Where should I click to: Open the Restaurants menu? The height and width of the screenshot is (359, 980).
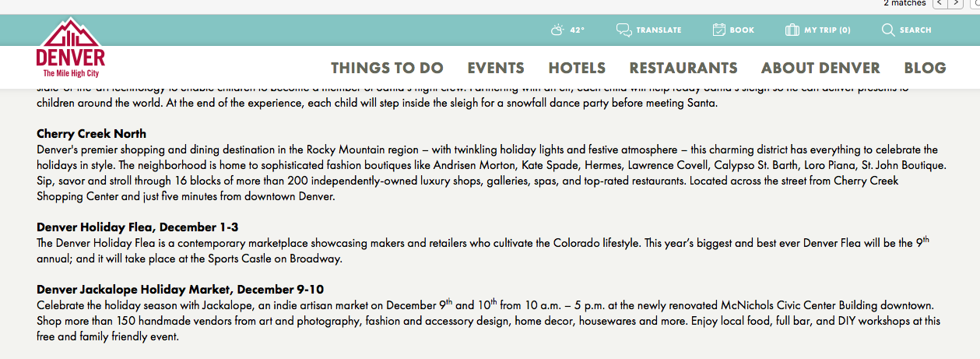[683, 68]
